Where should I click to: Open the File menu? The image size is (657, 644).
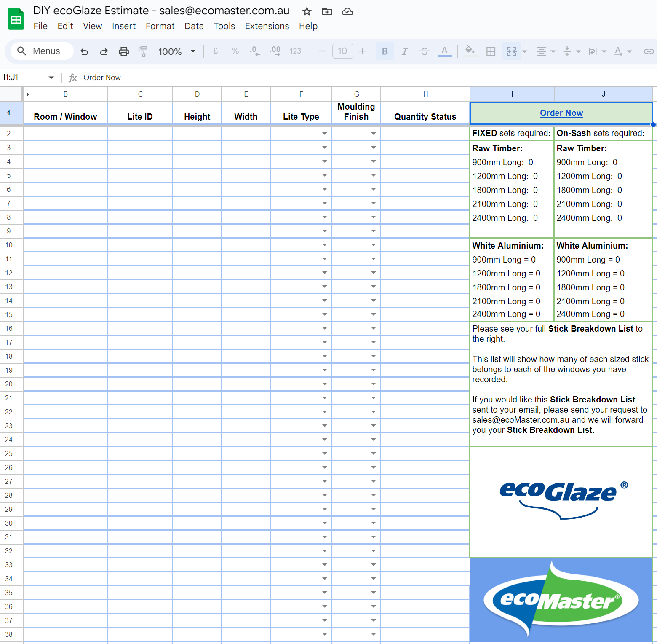point(40,26)
